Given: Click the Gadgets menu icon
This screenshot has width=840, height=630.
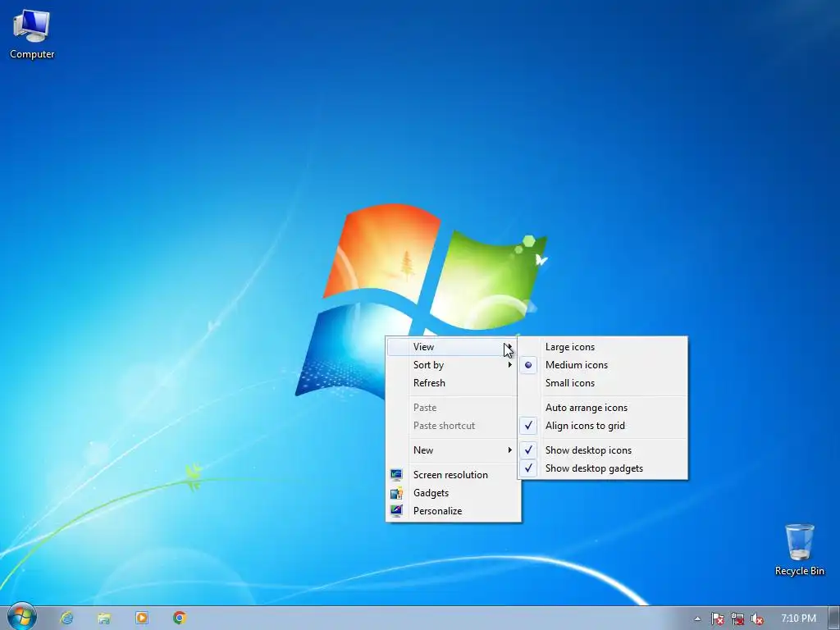Looking at the screenshot, I should 396,493.
